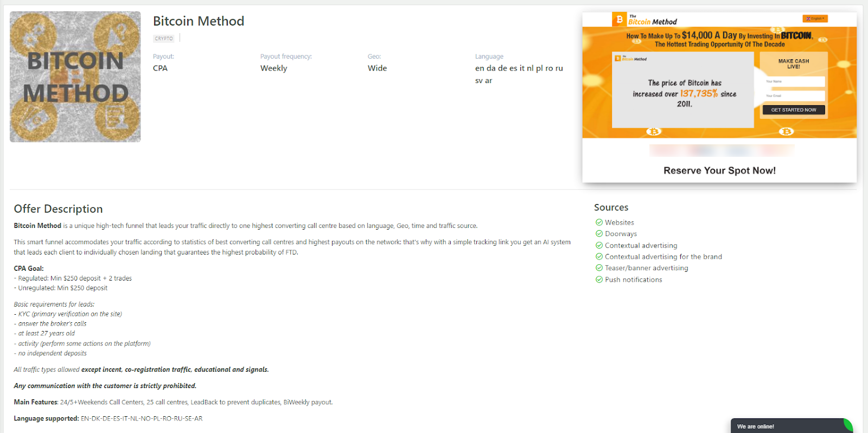The image size is (868, 433).
Task: Click the check icon beside Contextual advertising
Action: (x=599, y=245)
